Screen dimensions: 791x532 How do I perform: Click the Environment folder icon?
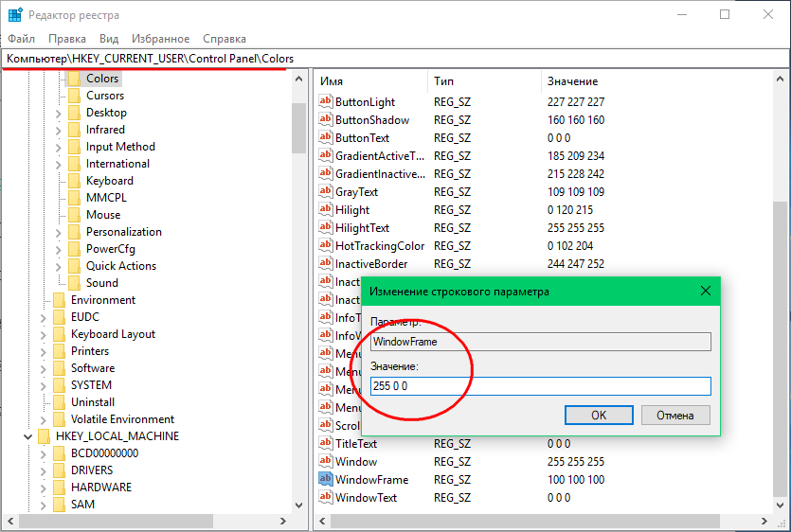[x=59, y=300]
